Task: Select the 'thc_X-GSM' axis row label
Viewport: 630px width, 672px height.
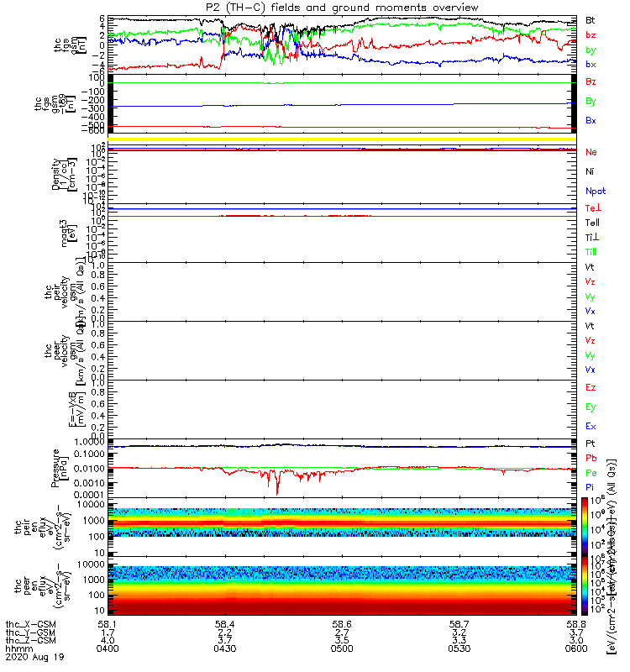Action: (x=31, y=625)
